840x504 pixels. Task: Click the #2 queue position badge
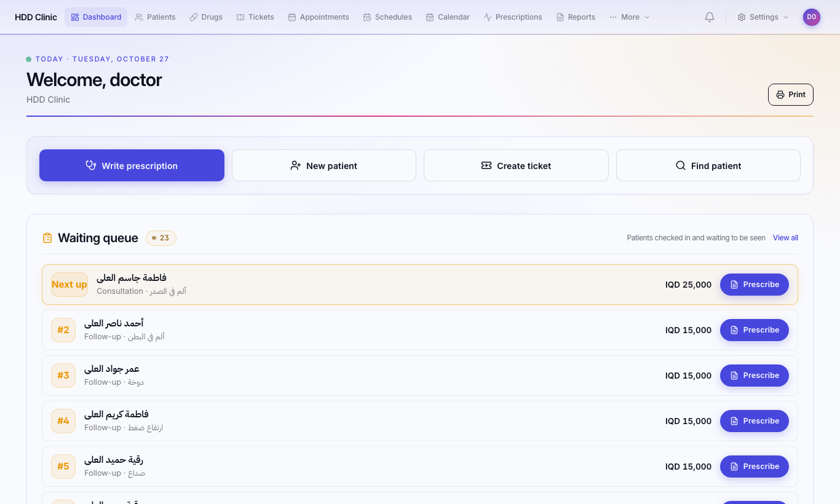click(x=63, y=330)
